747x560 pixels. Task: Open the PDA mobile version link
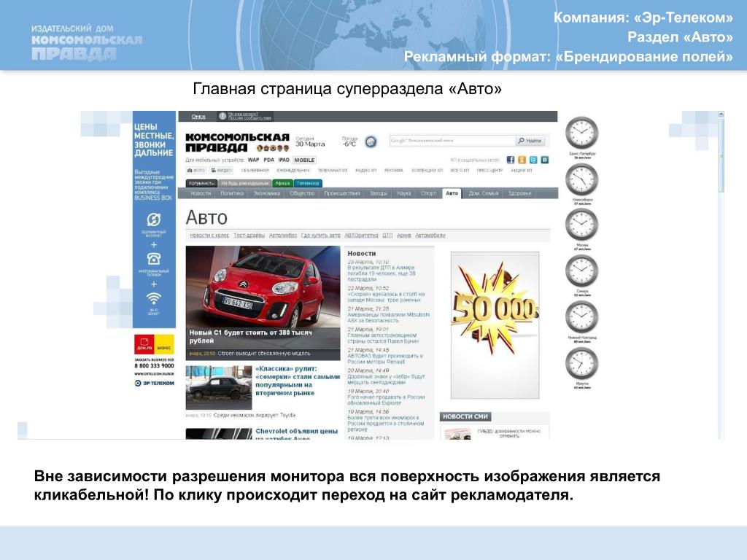[x=268, y=160]
